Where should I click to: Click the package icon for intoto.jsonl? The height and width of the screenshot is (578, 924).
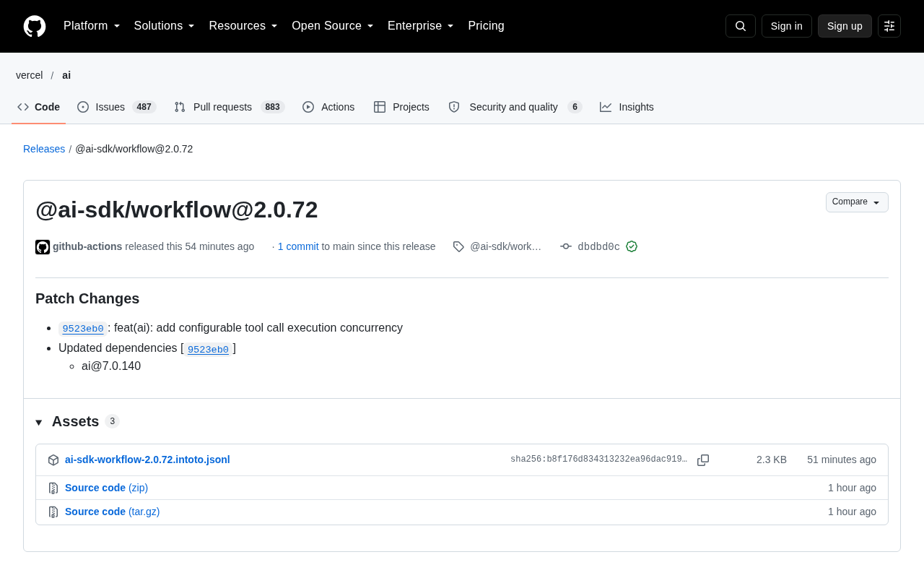coord(53,460)
